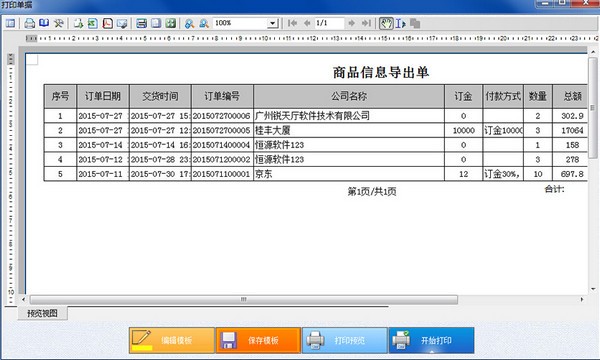Activate the text select tool
Viewport: 600px width, 360px height.
[400, 23]
